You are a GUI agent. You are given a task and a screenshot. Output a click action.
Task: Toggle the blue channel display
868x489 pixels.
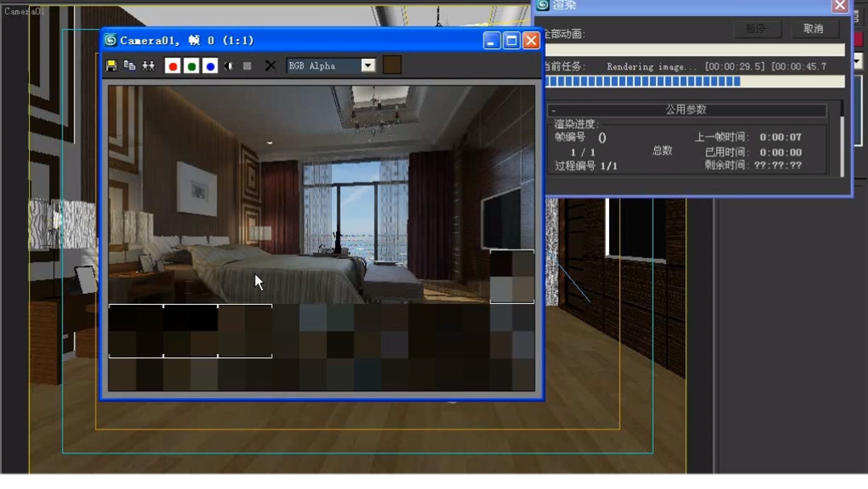(211, 65)
